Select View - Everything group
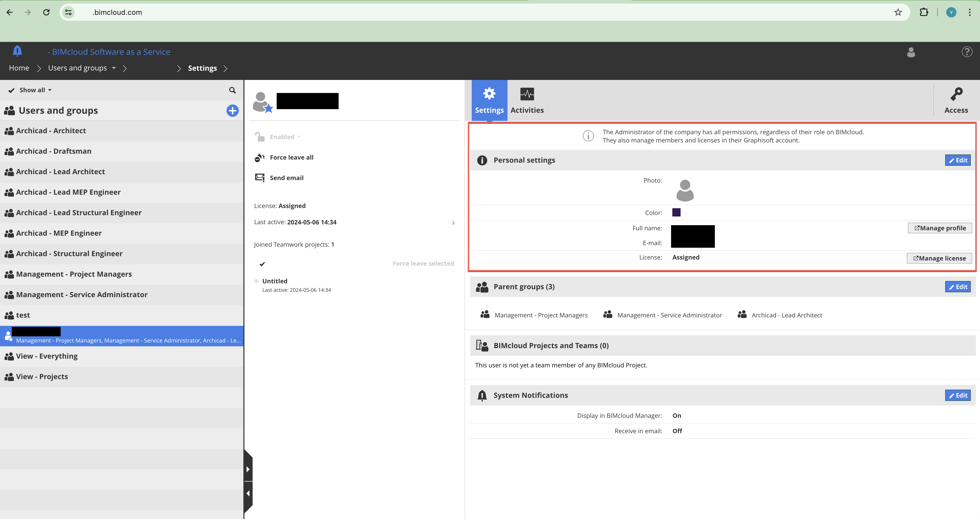 (122, 356)
